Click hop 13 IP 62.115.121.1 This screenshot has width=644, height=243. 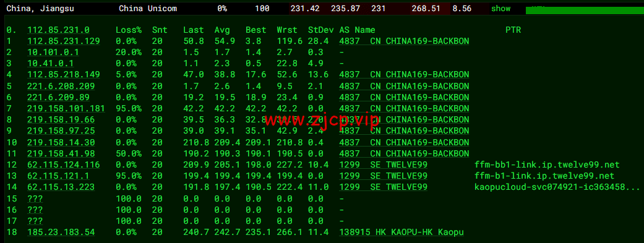click(x=58, y=176)
